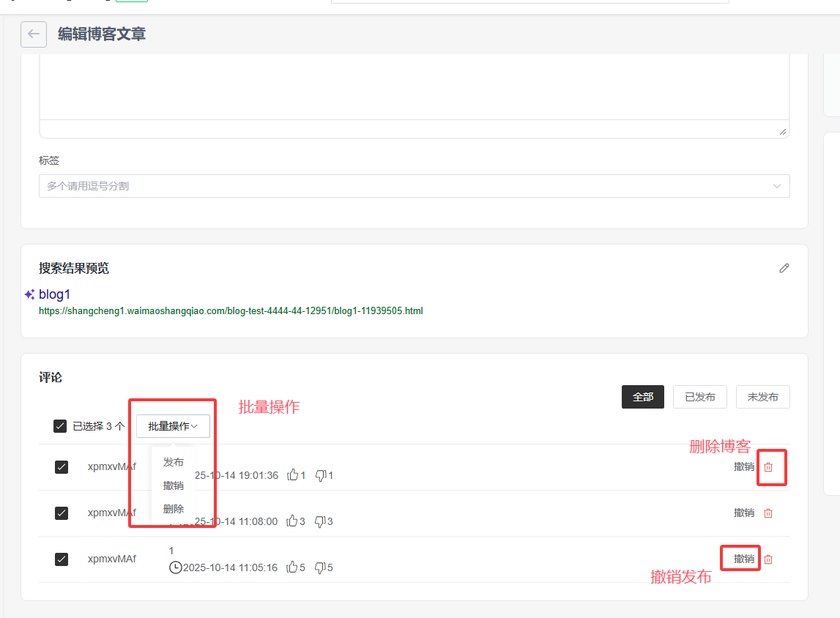Click the pencil edit icon in 搜索结果预览
This screenshot has height=618, width=840.
[784, 268]
